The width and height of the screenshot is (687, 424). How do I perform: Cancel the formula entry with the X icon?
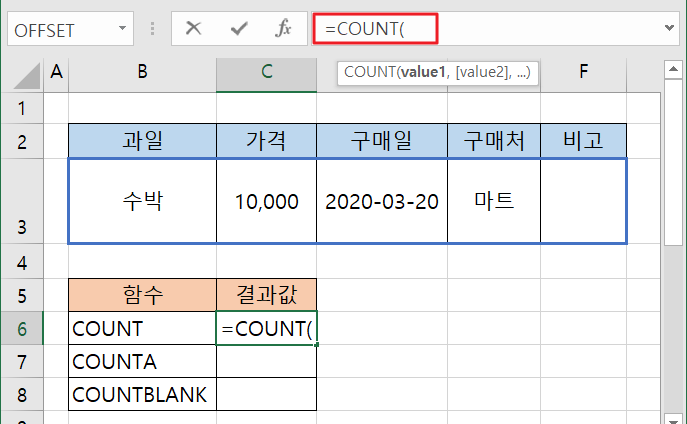[x=193, y=28]
